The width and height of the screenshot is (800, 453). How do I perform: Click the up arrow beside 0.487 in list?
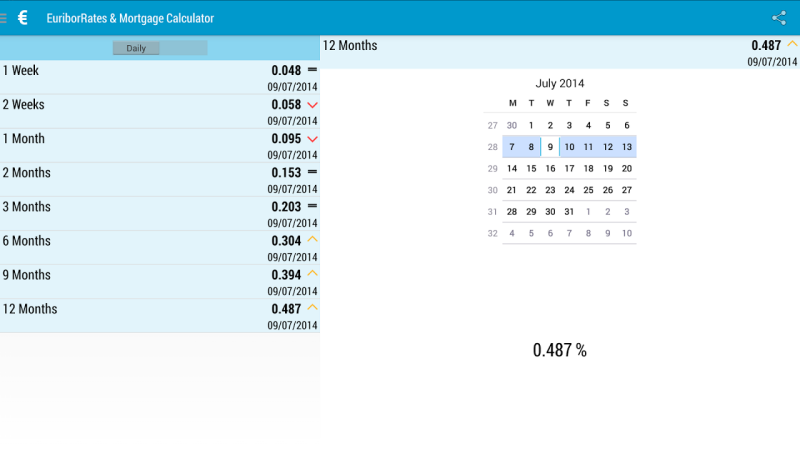click(x=312, y=307)
